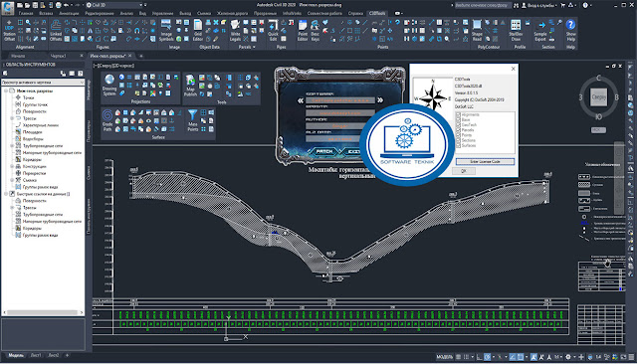Expand the Трубопроводные сети node in the drawing tree
The width and height of the screenshot is (637, 364).
pos(12,145)
